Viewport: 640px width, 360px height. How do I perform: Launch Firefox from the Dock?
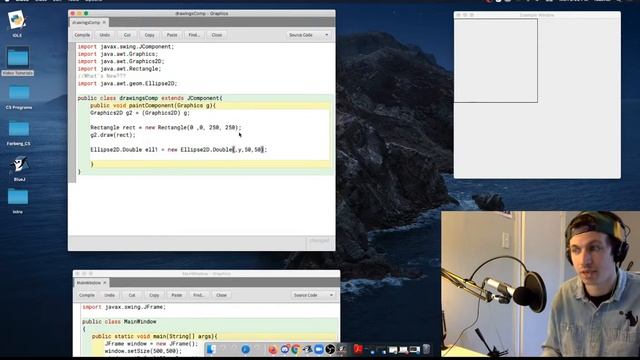(x=273, y=349)
